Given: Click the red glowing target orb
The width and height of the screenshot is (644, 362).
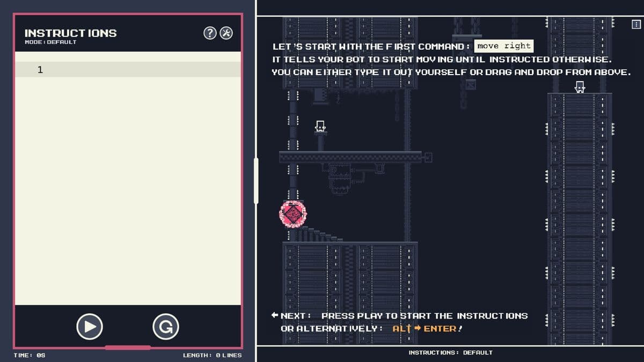Looking at the screenshot, I should click(293, 214).
